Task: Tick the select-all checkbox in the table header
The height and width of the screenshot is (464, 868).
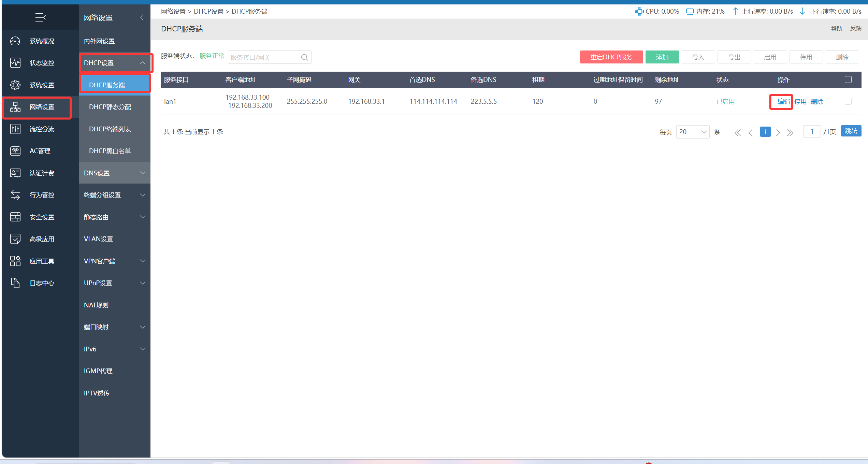Action: coord(848,79)
